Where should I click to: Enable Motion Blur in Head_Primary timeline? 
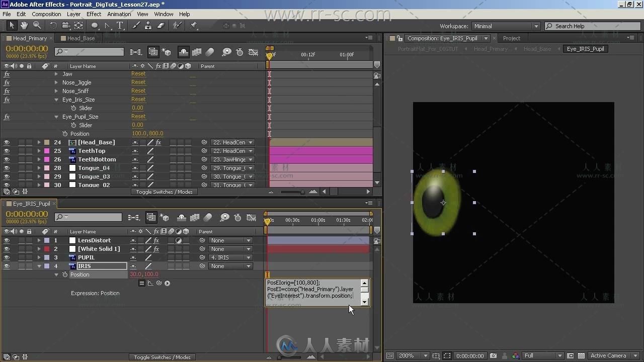pos(210,52)
